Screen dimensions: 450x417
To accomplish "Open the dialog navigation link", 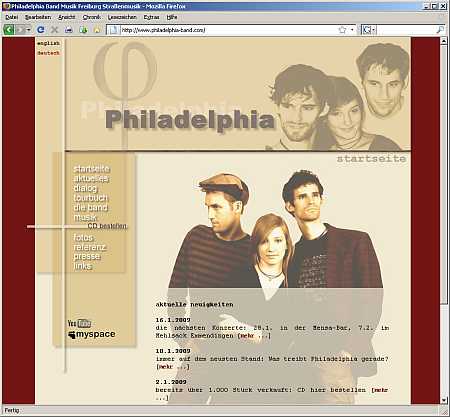I will coord(85,188).
